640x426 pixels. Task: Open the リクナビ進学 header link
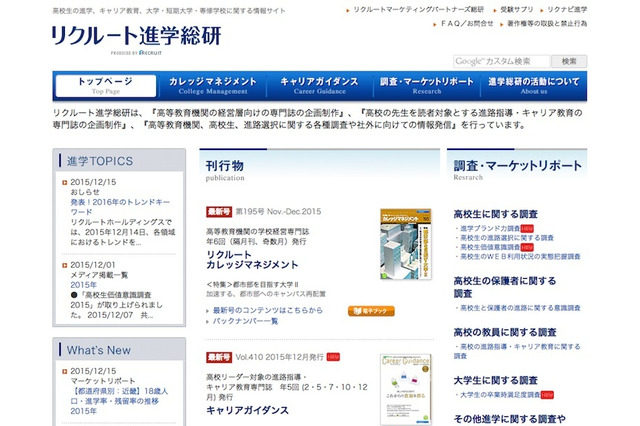coord(567,9)
